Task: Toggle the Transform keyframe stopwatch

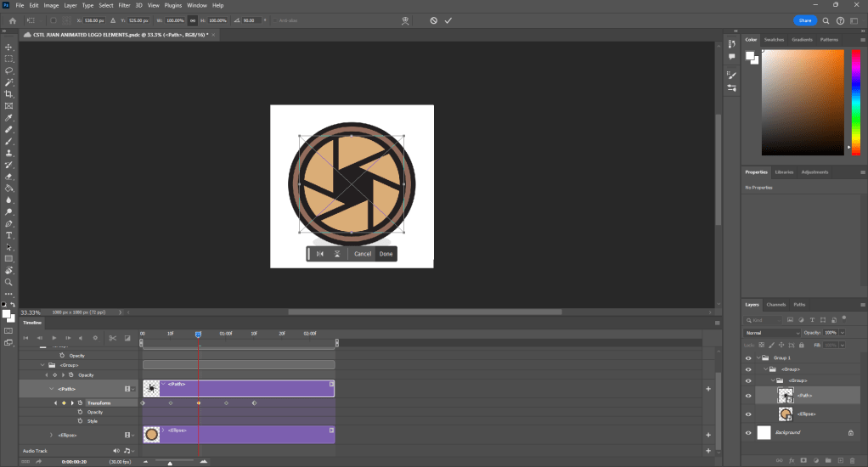Action: pos(80,402)
